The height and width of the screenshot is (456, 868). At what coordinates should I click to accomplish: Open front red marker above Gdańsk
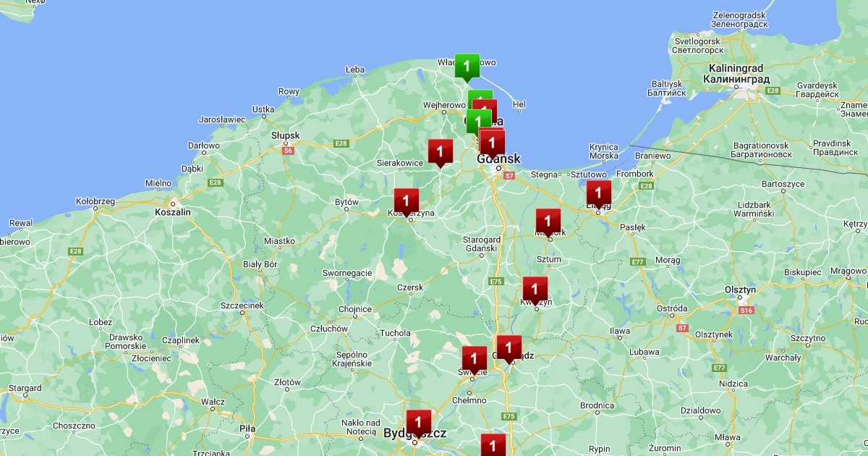[x=493, y=143]
